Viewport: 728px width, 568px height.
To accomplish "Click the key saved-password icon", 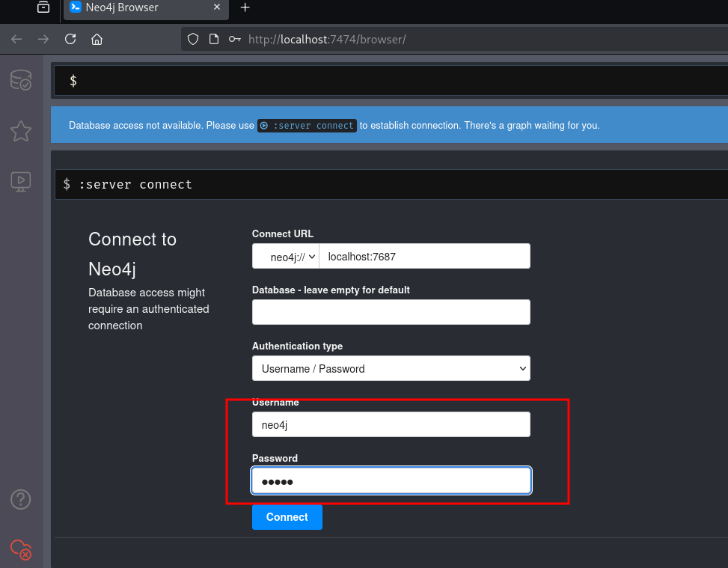I will (x=234, y=39).
